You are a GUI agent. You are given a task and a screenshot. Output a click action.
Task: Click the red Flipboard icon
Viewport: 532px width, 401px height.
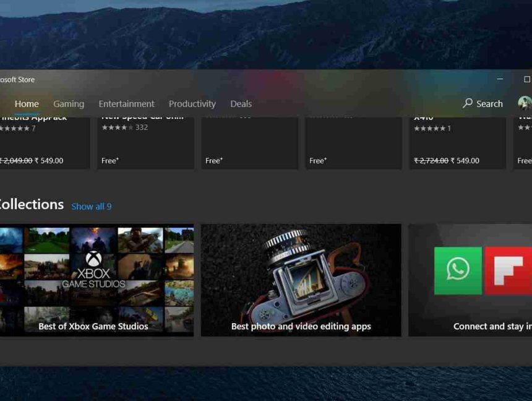(x=508, y=270)
